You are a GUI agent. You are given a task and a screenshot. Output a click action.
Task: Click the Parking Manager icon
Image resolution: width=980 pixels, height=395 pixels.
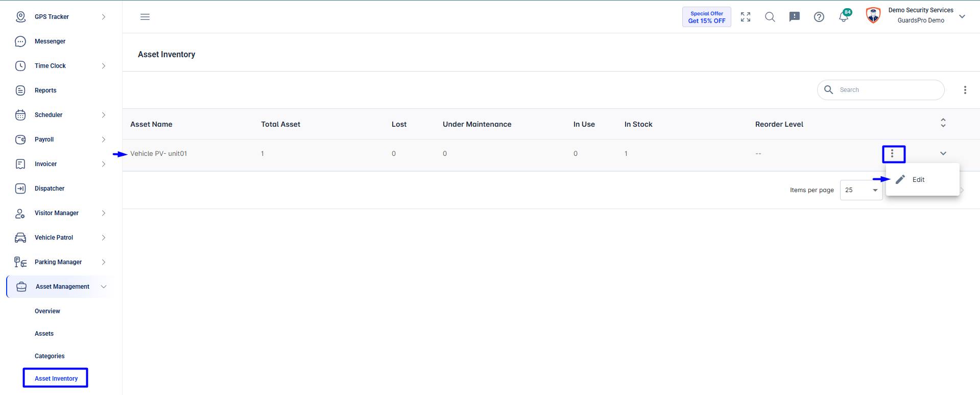click(x=20, y=262)
